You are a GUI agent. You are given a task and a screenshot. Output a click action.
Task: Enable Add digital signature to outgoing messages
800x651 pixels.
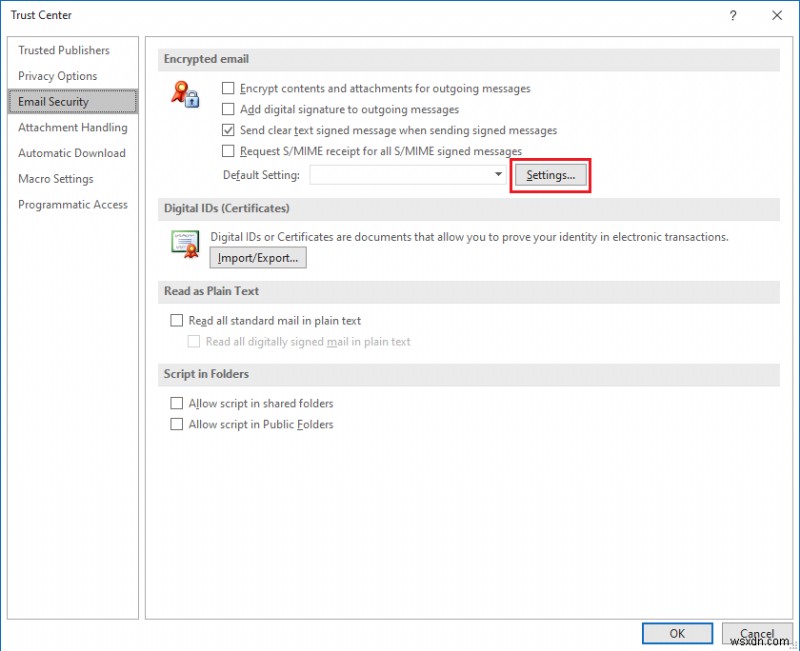click(229, 109)
